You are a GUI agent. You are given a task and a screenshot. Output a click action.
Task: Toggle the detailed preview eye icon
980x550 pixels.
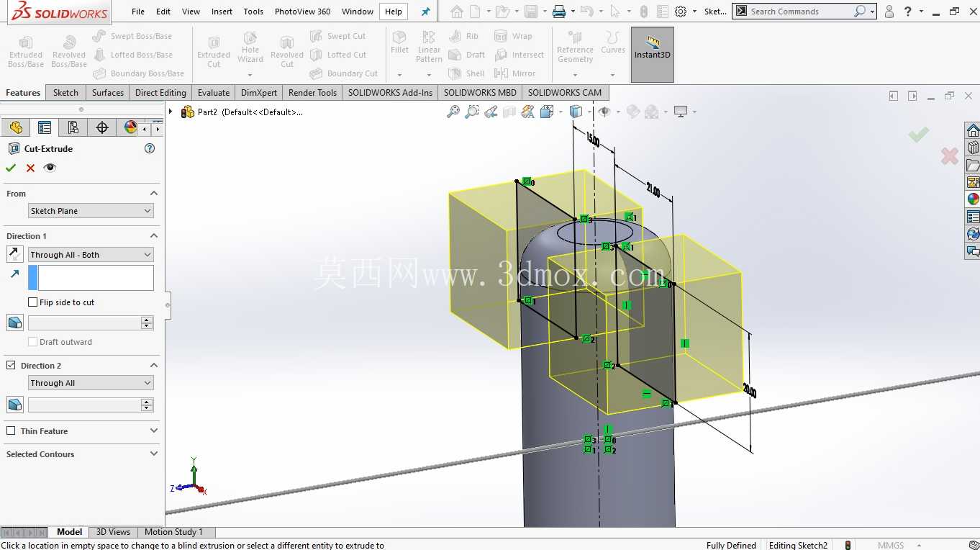click(49, 168)
